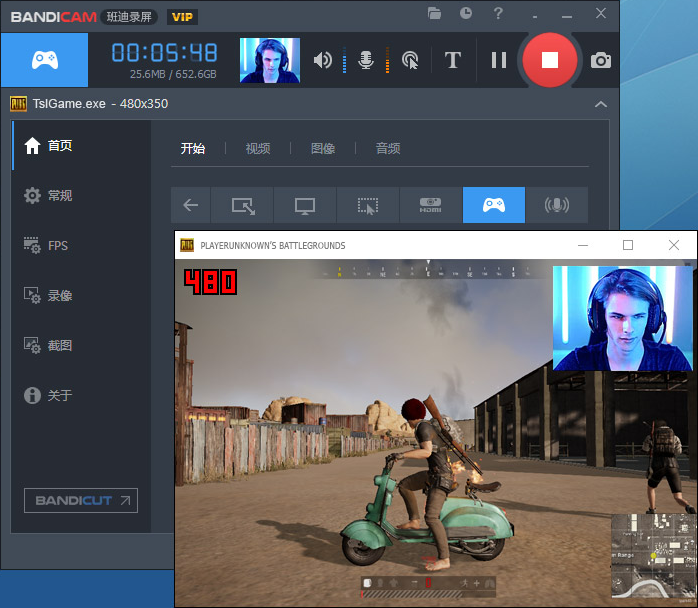
Task: Toggle the microphone icon
Action: tap(366, 60)
